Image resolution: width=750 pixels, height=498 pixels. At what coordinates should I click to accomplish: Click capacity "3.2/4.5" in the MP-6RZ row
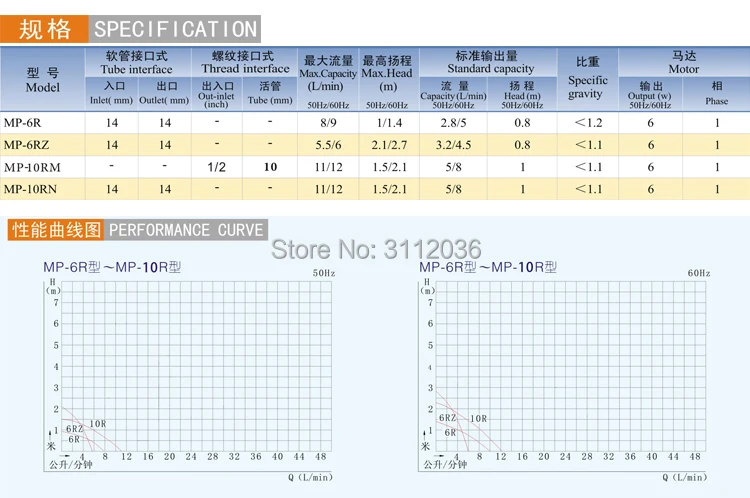pyautogui.click(x=453, y=145)
